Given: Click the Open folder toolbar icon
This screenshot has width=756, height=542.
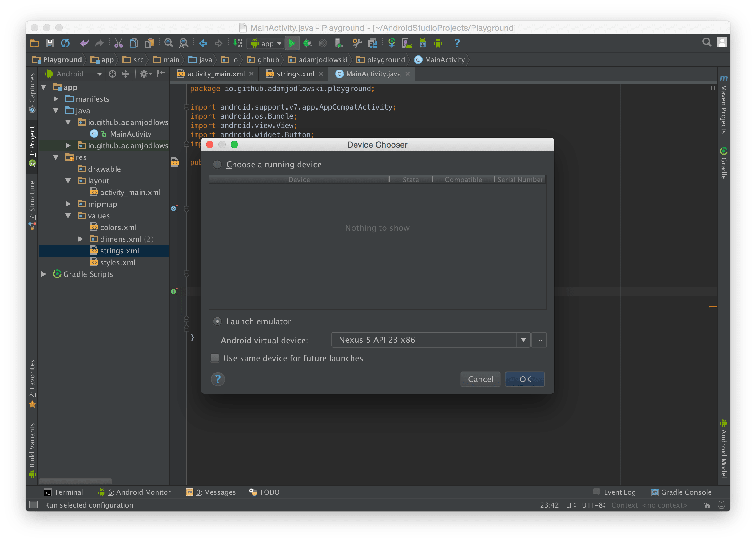Looking at the screenshot, I should [34, 43].
